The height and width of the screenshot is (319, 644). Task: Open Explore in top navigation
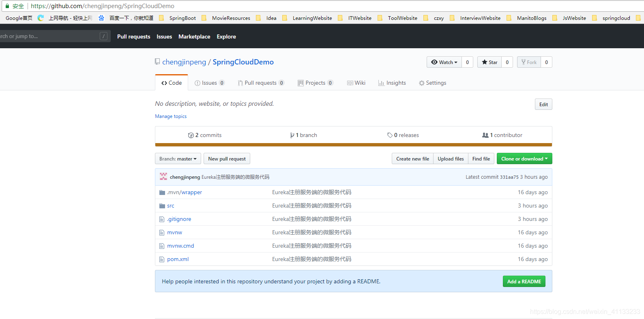[226, 36]
